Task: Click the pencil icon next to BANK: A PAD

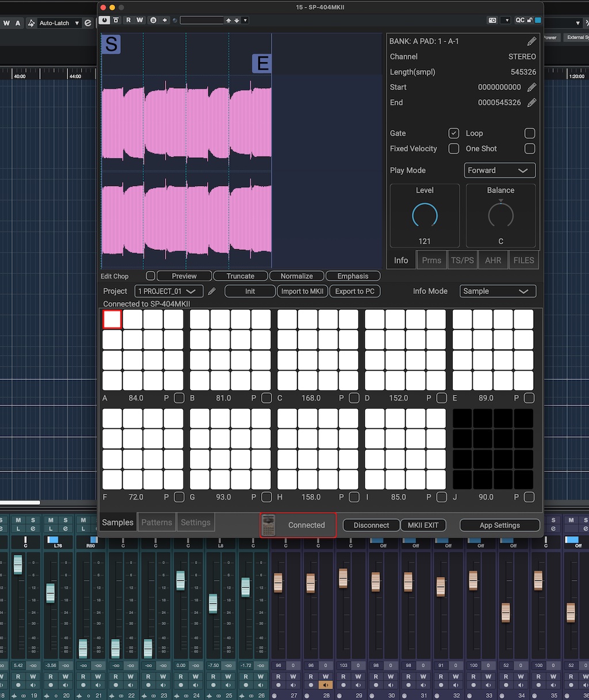Action: [531, 41]
